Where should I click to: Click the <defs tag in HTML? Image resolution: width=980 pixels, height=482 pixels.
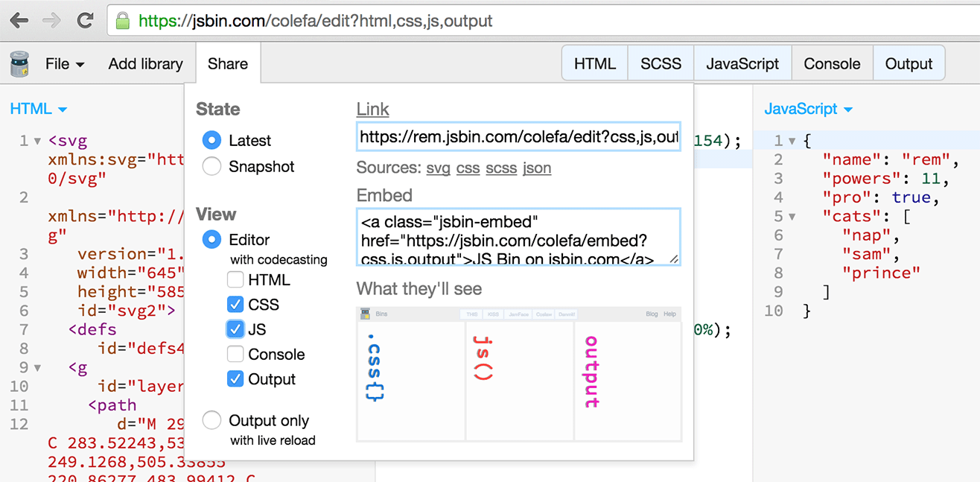click(92, 329)
